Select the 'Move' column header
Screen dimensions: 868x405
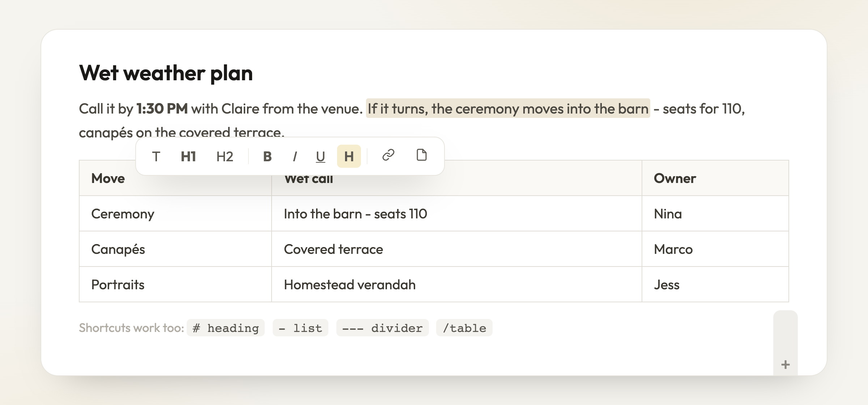point(175,178)
